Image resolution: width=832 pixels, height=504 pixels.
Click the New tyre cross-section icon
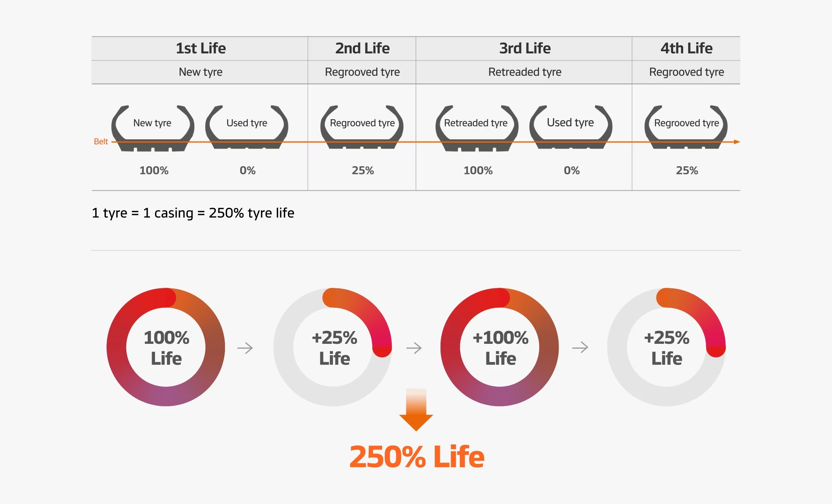(153, 128)
